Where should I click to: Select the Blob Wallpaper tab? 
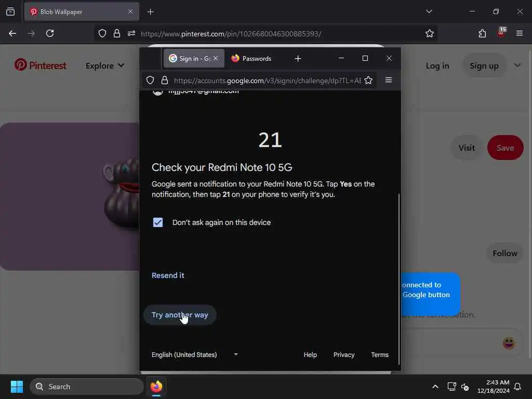tap(82, 12)
